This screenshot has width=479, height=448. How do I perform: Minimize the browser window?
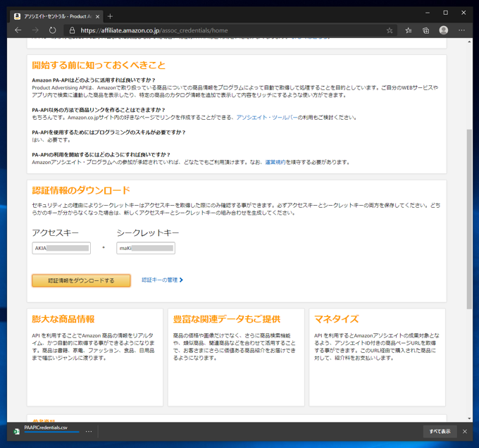(x=428, y=13)
